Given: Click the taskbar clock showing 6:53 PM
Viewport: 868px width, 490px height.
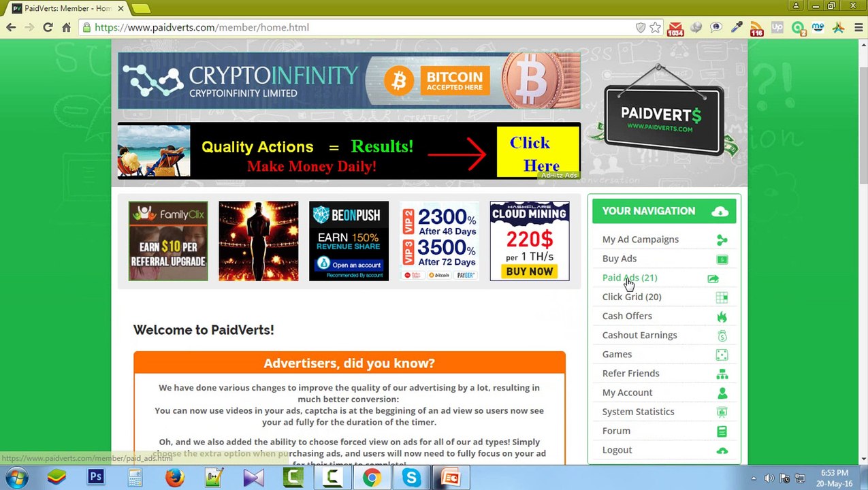Looking at the screenshot, I should pyautogui.click(x=834, y=478).
